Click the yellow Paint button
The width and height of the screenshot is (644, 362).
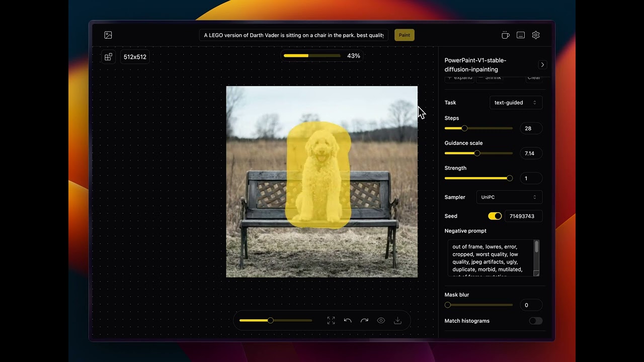pyautogui.click(x=405, y=35)
